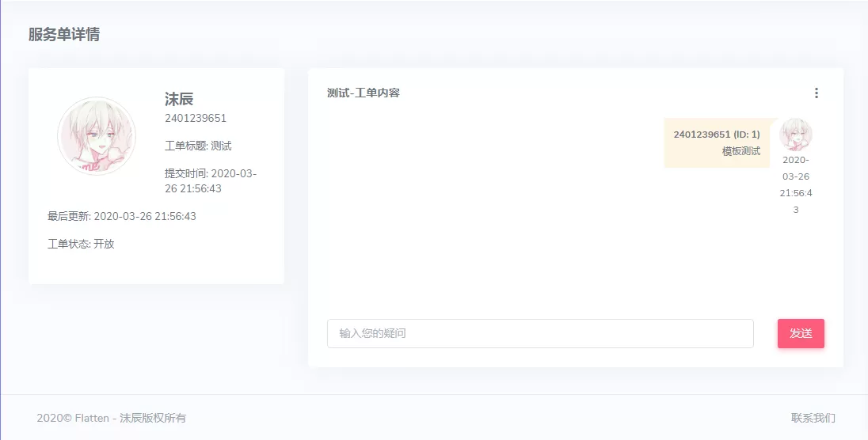Click the 发送 send button
868x440 pixels.
(x=801, y=333)
